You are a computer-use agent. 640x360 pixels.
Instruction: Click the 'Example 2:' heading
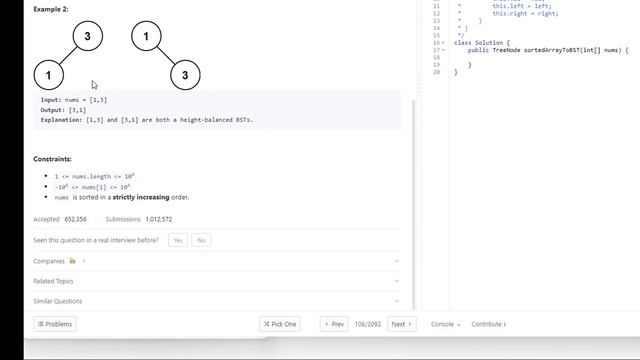[51, 9]
